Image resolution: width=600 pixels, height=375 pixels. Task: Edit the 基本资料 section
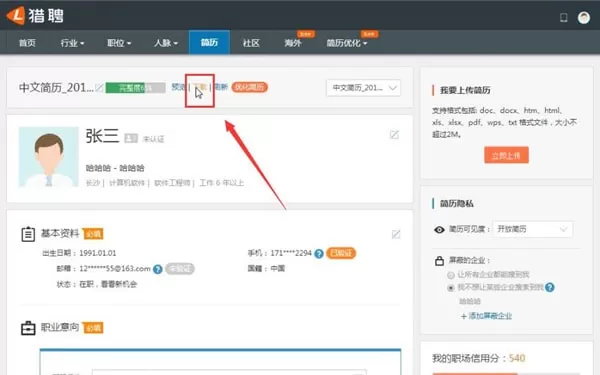396,234
